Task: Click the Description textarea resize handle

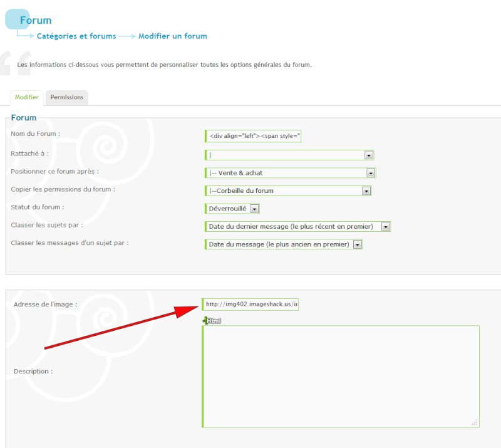Action: [x=475, y=423]
